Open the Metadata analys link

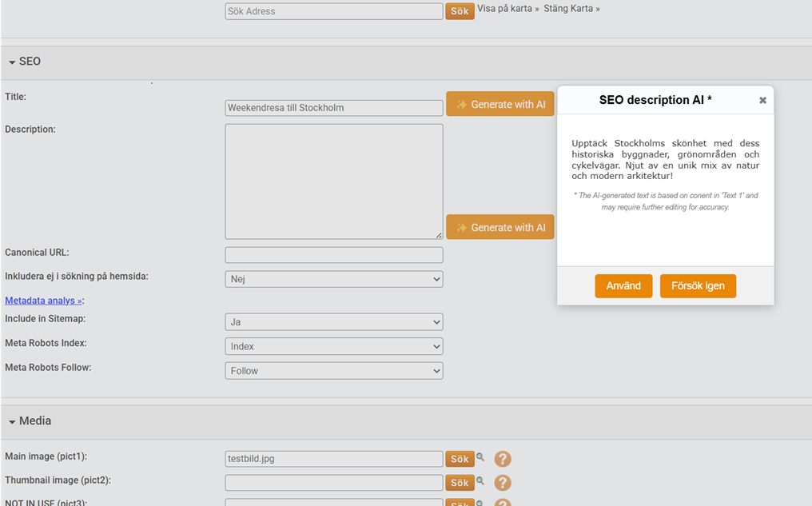tap(43, 301)
